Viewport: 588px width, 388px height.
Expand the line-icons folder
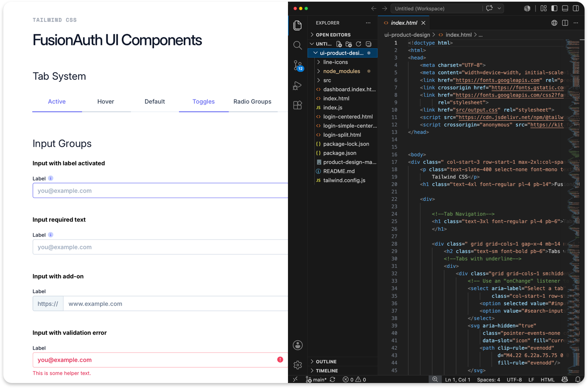point(343,62)
